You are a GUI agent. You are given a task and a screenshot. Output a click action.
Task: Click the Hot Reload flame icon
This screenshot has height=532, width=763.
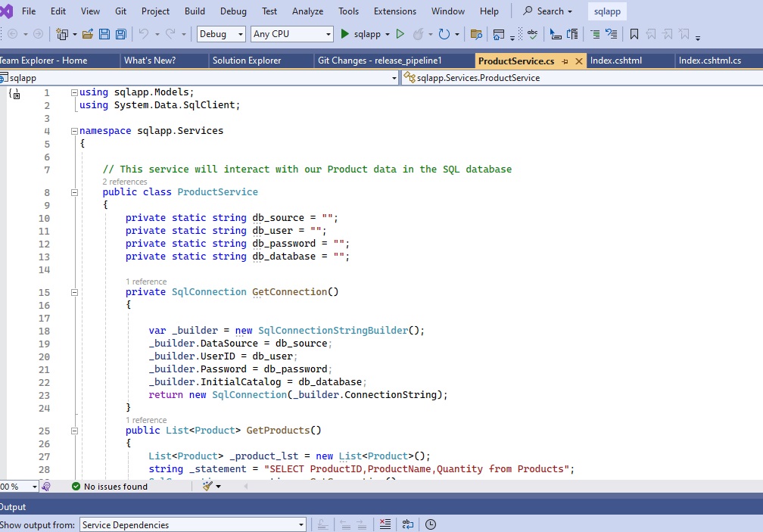[418, 34]
